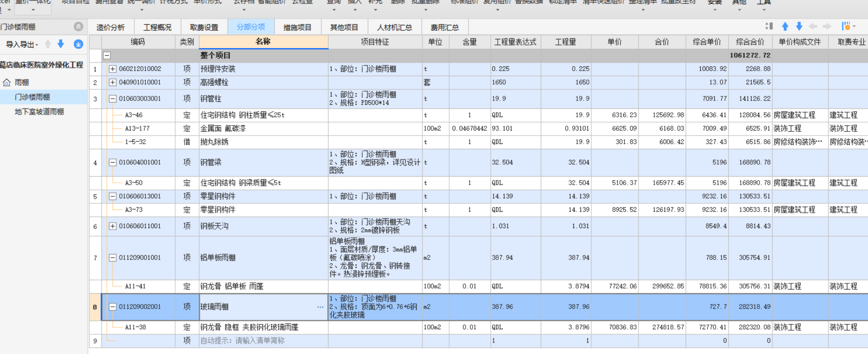
Task: Select the 雨棚 node with the home icon
Action: coord(22,82)
